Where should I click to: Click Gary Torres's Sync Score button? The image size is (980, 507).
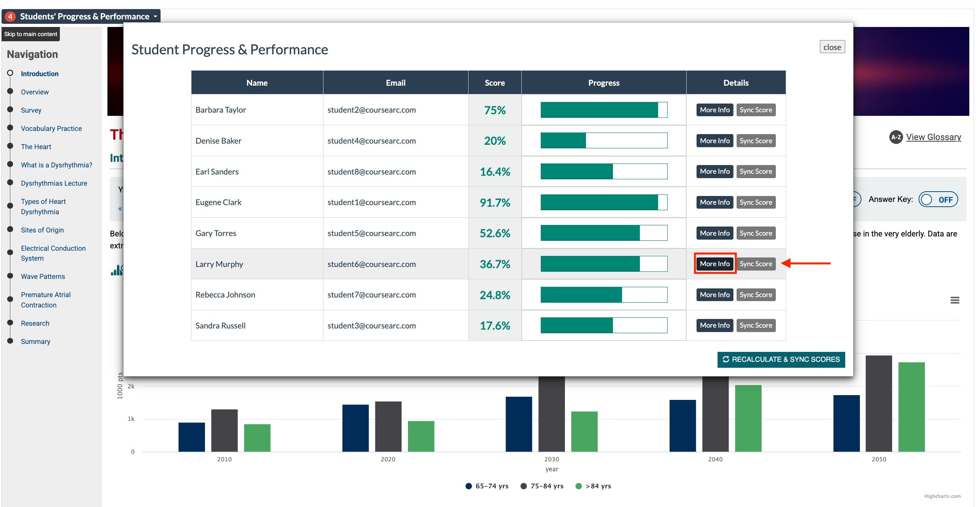tap(756, 233)
